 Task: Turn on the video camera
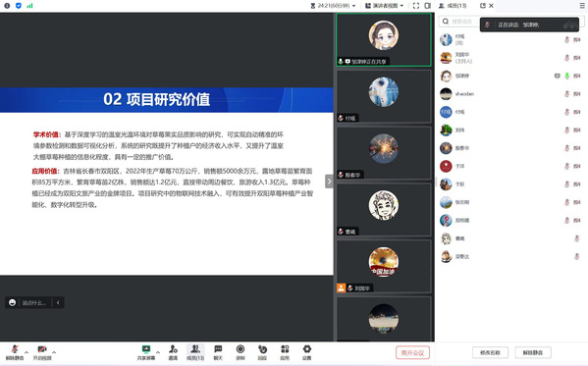click(x=42, y=352)
